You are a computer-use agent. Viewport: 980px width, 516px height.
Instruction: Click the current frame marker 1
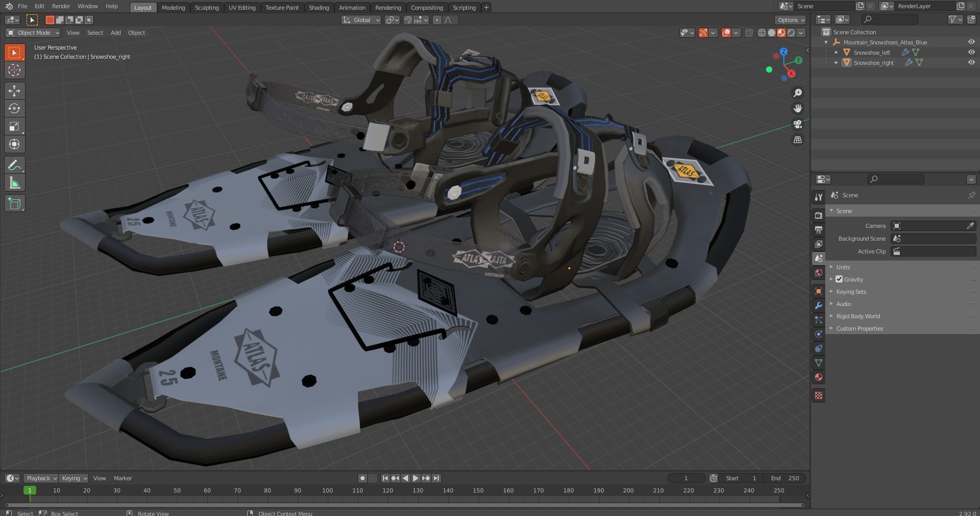tap(30, 490)
